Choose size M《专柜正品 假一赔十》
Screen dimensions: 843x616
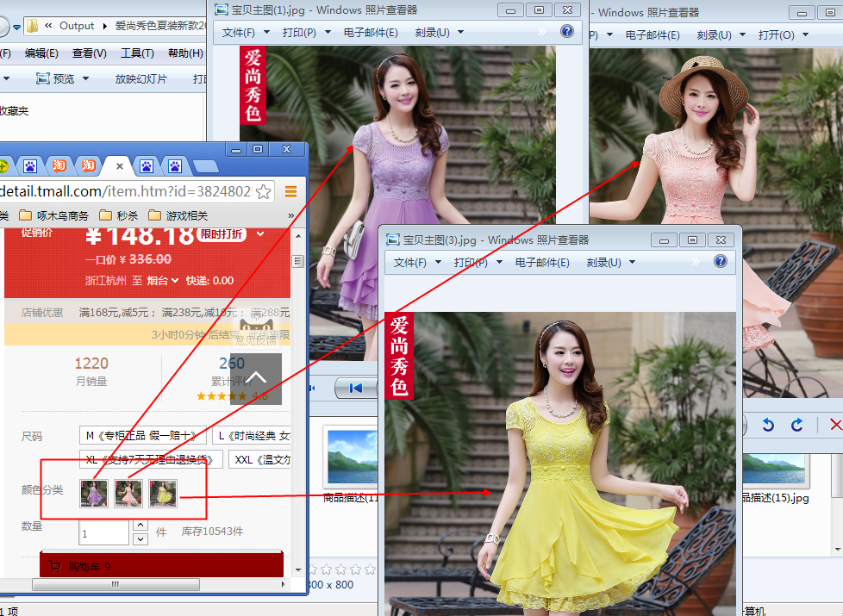[142, 435]
